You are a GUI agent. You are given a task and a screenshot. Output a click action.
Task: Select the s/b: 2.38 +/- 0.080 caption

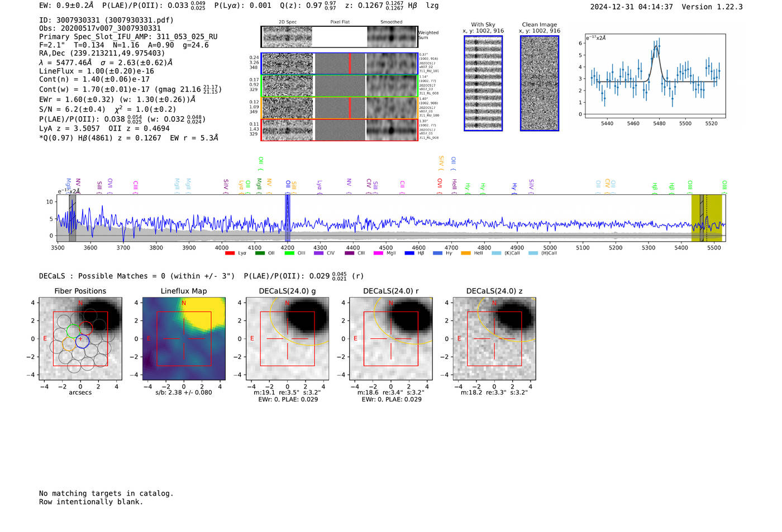[184, 392]
